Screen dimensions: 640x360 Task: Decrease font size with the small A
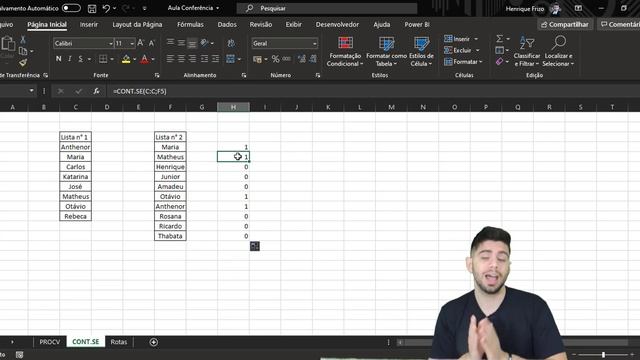[152, 43]
